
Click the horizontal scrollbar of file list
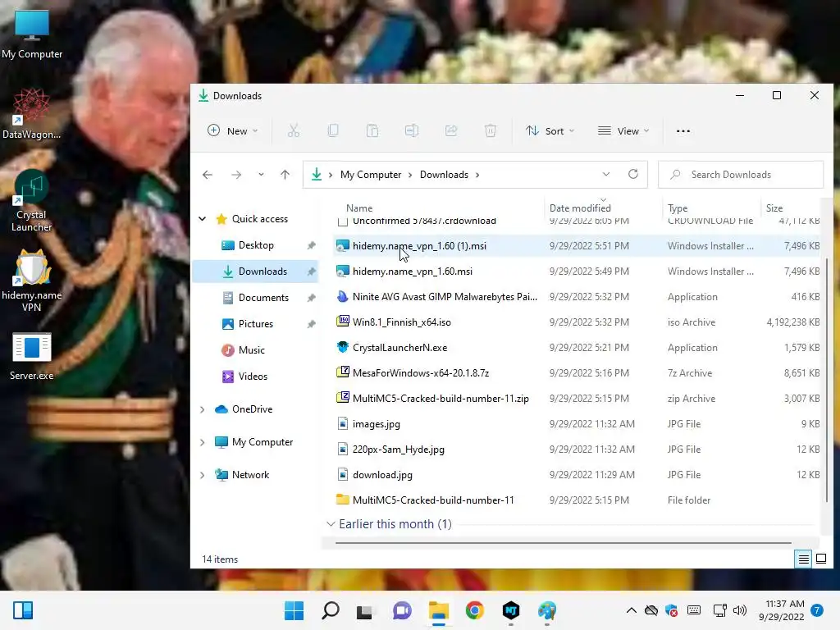563,543
